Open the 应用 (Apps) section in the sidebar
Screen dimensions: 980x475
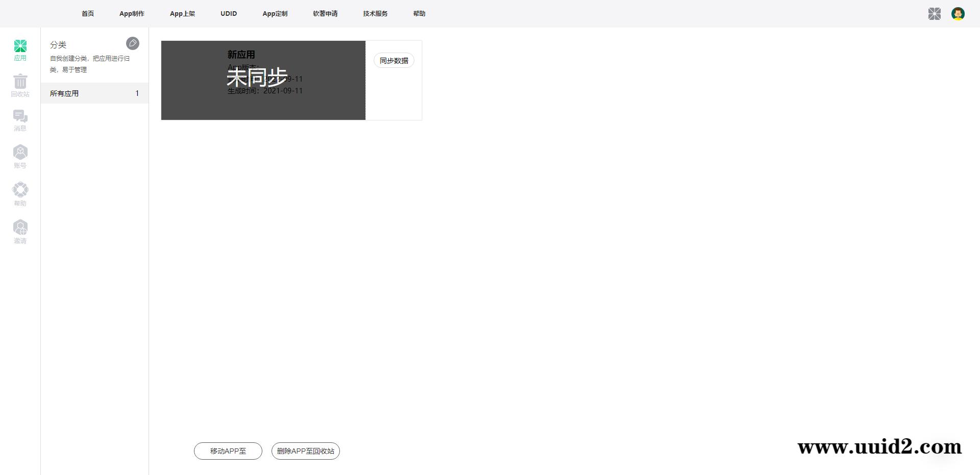tap(20, 49)
